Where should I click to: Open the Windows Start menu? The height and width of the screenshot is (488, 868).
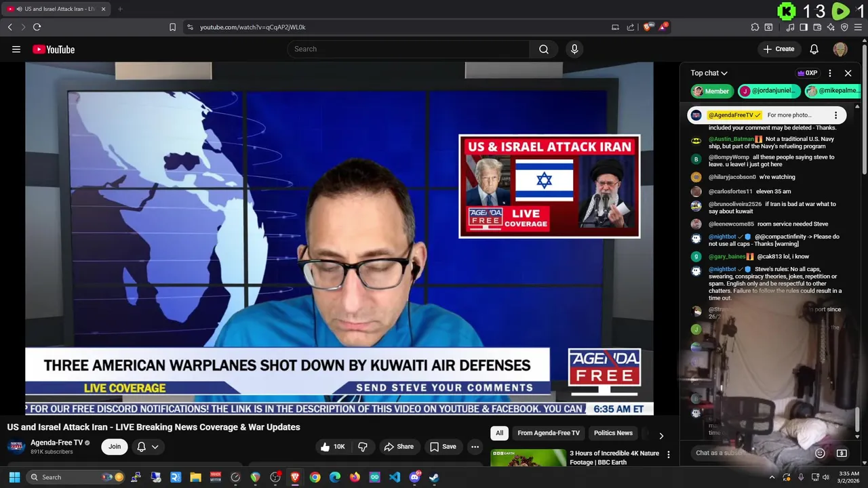coord(14,477)
